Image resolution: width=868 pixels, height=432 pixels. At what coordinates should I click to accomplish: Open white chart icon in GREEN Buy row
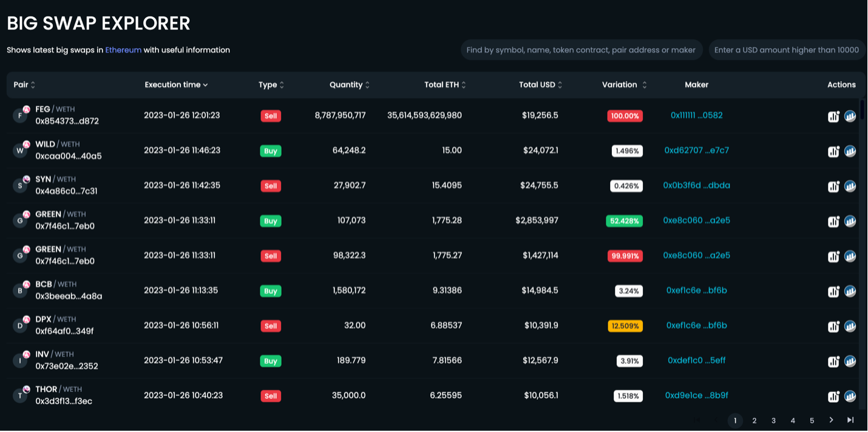(833, 221)
